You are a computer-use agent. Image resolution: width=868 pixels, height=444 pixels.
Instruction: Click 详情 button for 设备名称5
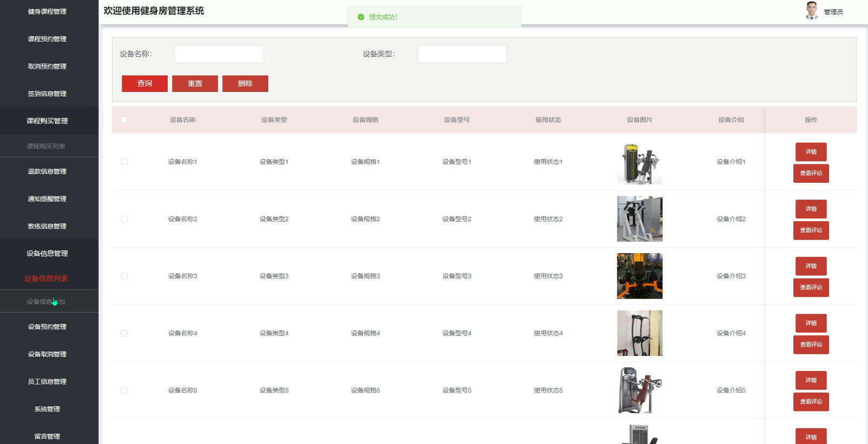pyautogui.click(x=811, y=380)
